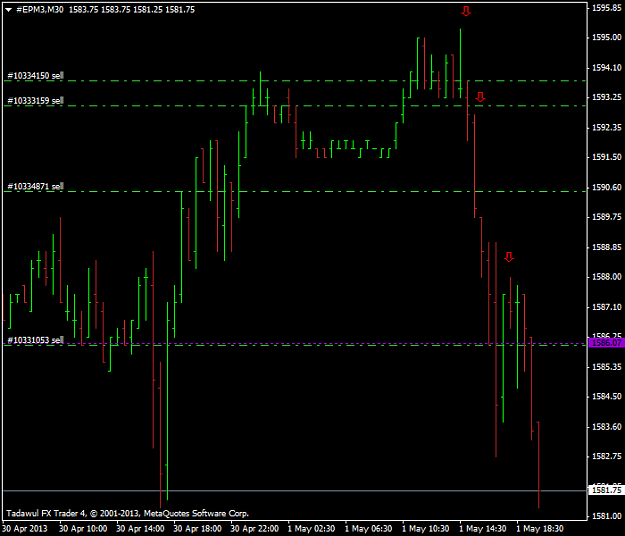Viewport: 625px width, 536px height.
Task: Click the triangle menu arrow beside #EPM3,M30
Action: [x=8, y=10]
